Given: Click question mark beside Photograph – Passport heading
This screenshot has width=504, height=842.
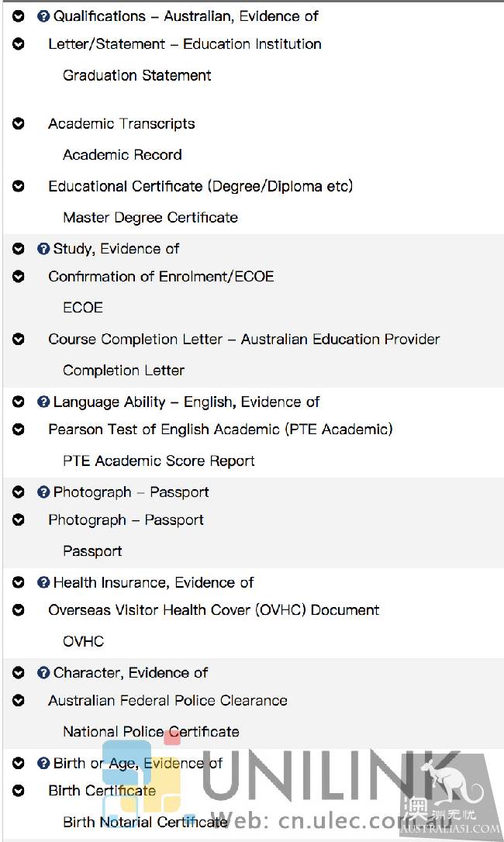Looking at the screenshot, I should point(43,492).
